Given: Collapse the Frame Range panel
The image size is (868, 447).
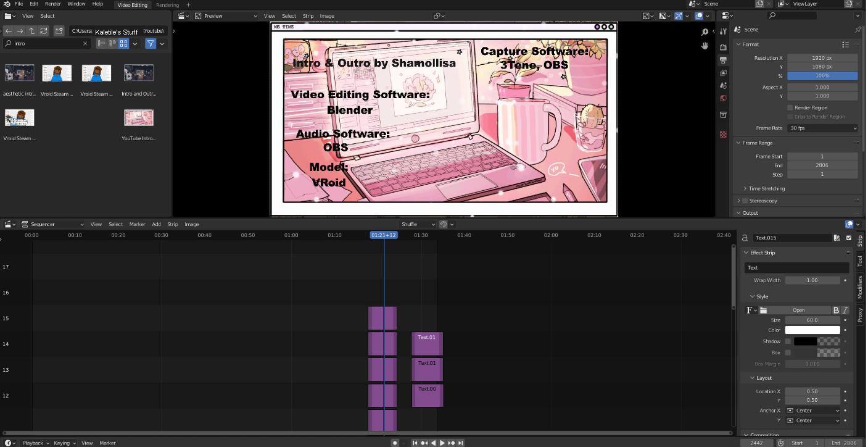Looking at the screenshot, I should click(x=739, y=143).
